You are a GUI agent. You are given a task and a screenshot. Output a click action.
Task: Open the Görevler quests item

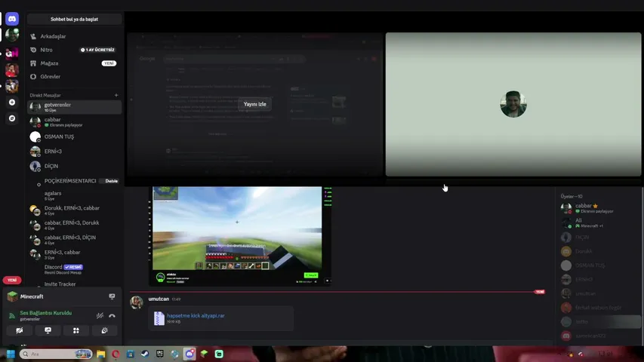tap(74, 77)
